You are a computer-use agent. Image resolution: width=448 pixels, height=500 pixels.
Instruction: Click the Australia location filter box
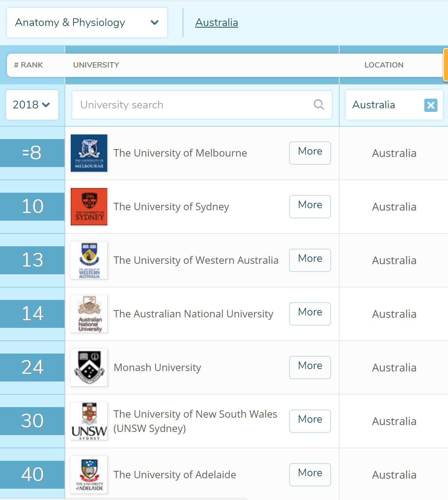tap(394, 105)
